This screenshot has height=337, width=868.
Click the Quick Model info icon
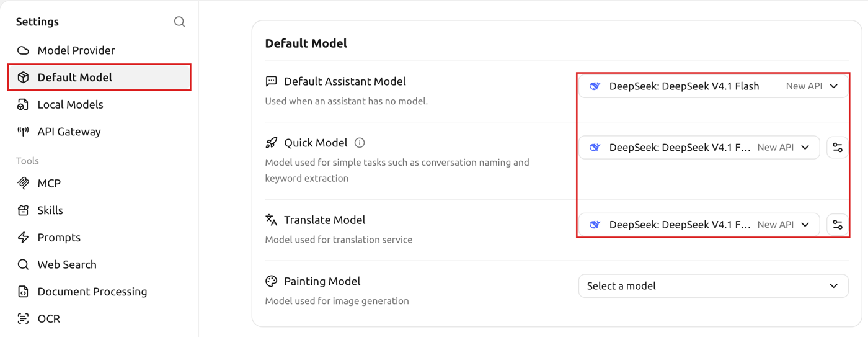(360, 143)
